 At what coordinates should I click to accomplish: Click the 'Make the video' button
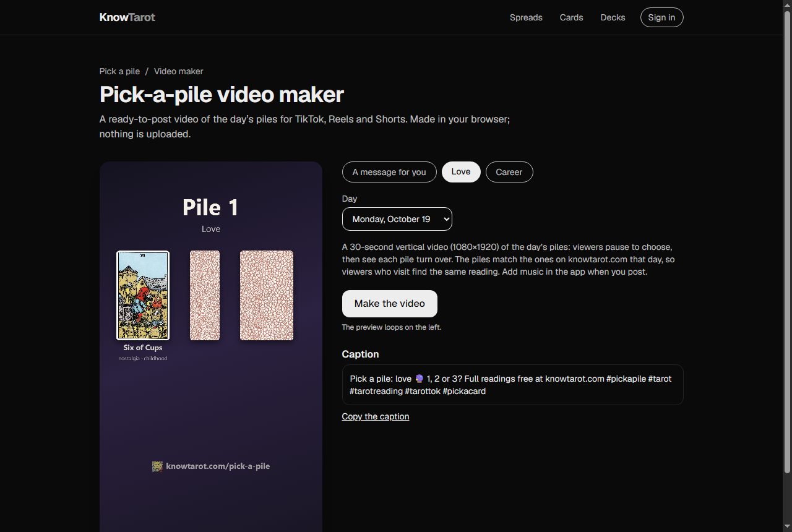[x=390, y=304]
